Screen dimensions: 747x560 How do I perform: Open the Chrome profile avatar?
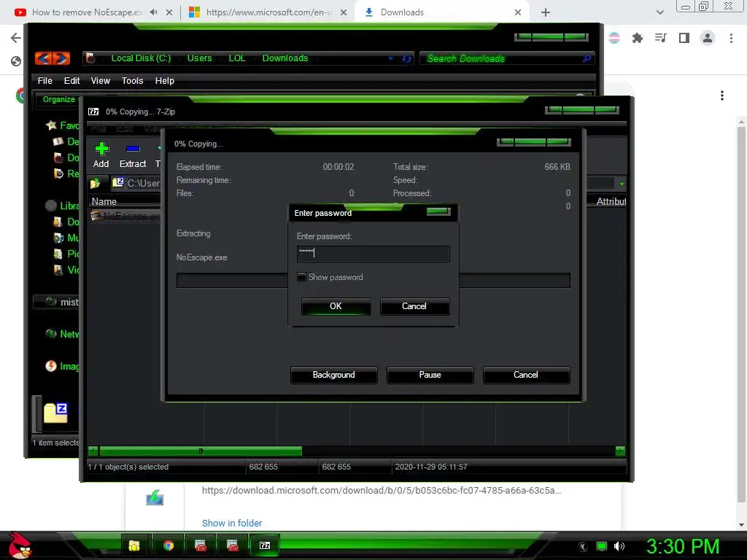point(708,38)
